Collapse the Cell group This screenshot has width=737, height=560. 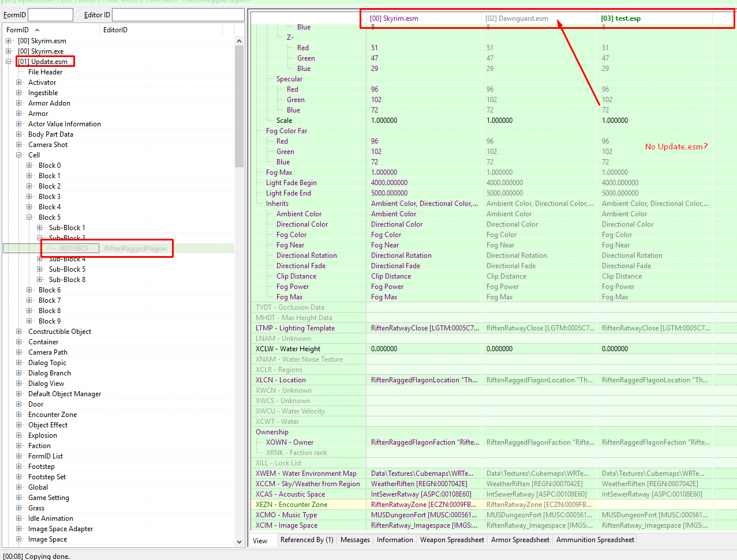click(x=19, y=155)
